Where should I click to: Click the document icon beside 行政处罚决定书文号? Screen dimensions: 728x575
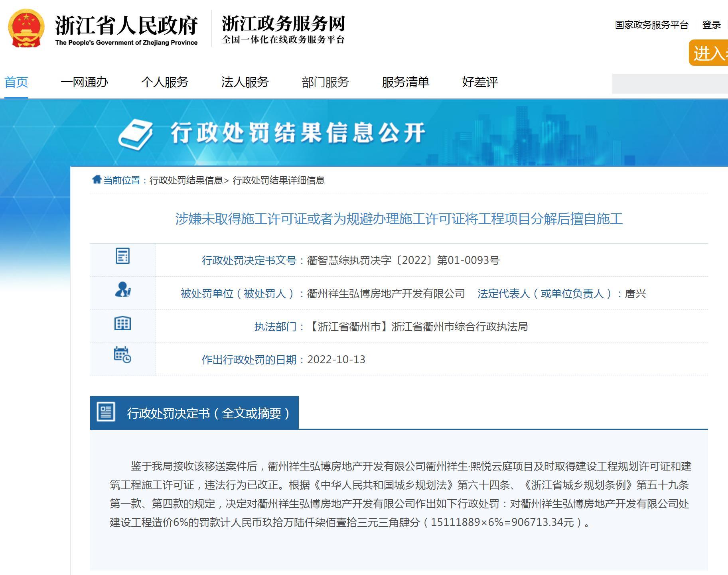coord(122,256)
